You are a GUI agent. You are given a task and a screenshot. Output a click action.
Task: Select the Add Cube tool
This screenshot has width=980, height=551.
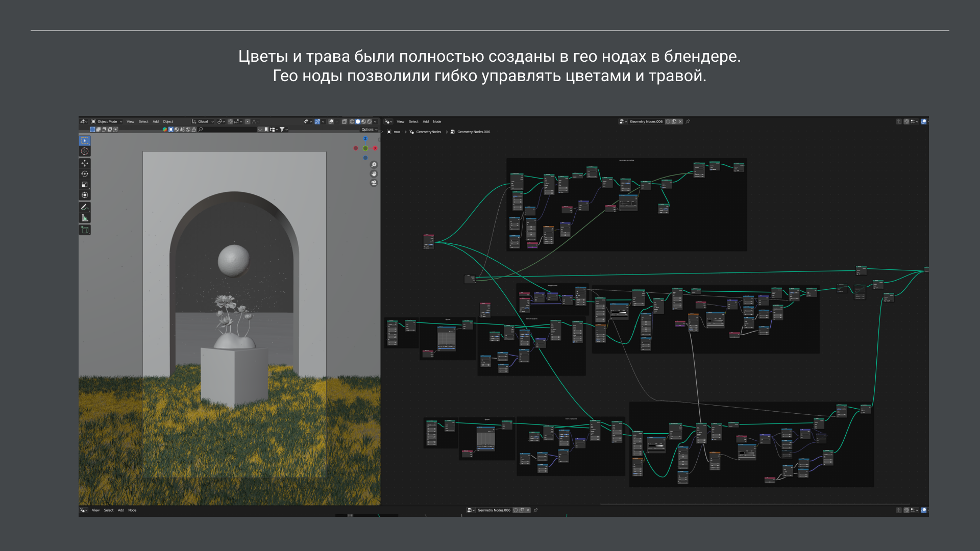click(x=85, y=230)
